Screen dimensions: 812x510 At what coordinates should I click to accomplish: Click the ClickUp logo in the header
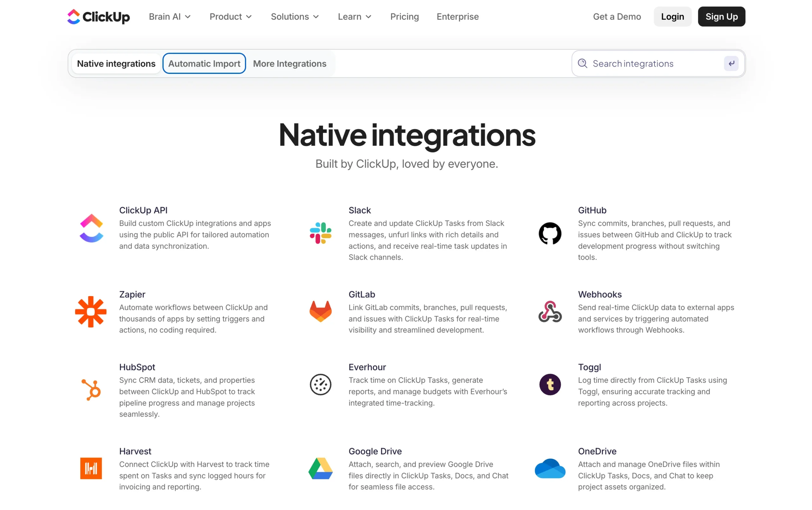pos(98,16)
